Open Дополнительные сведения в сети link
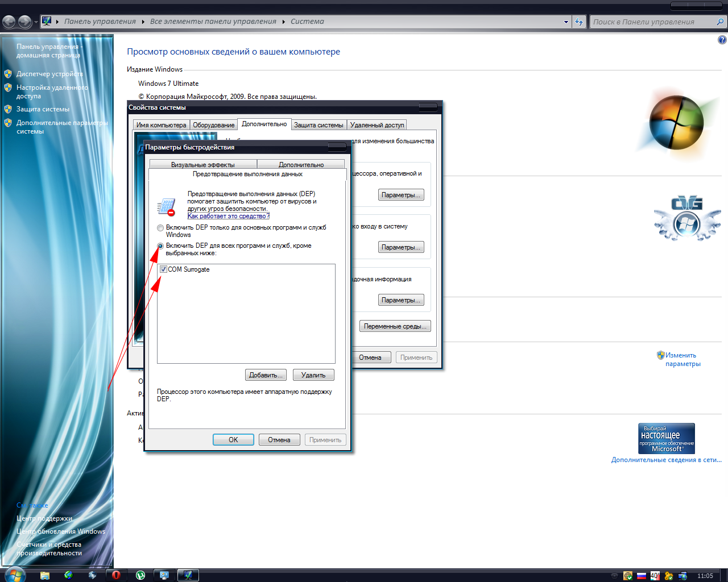 [667, 460]
